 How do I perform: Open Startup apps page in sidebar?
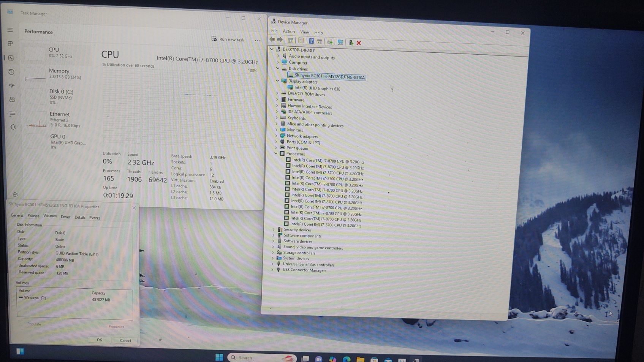pyautogui.click(x=12, y=85)
